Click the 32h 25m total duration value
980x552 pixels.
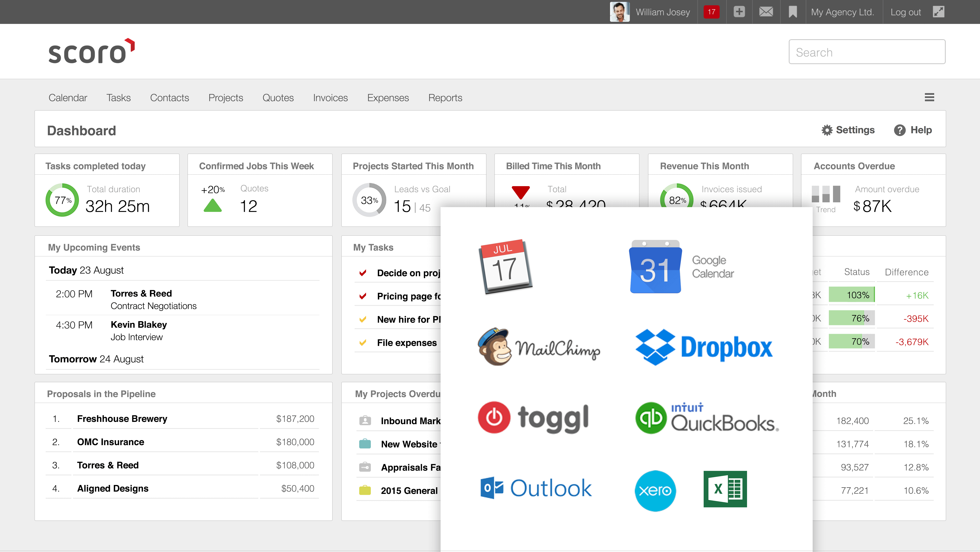(118, 206)
